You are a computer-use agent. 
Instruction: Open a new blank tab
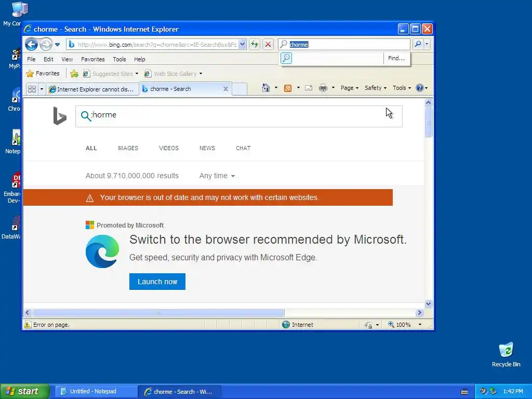click(240, 89)
